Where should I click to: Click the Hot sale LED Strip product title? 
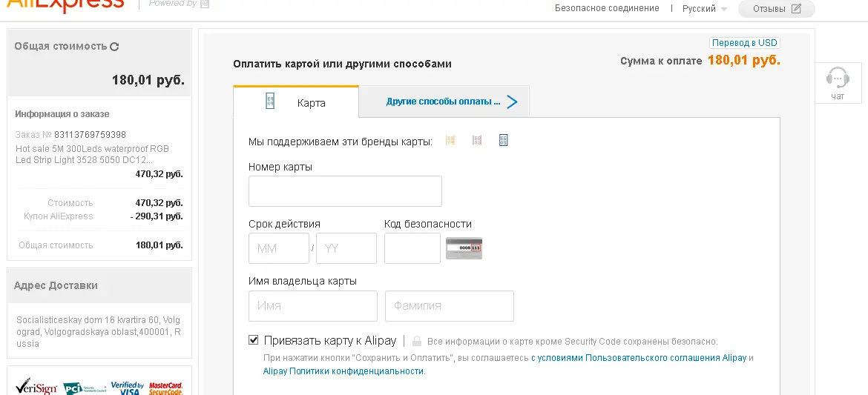93,154
